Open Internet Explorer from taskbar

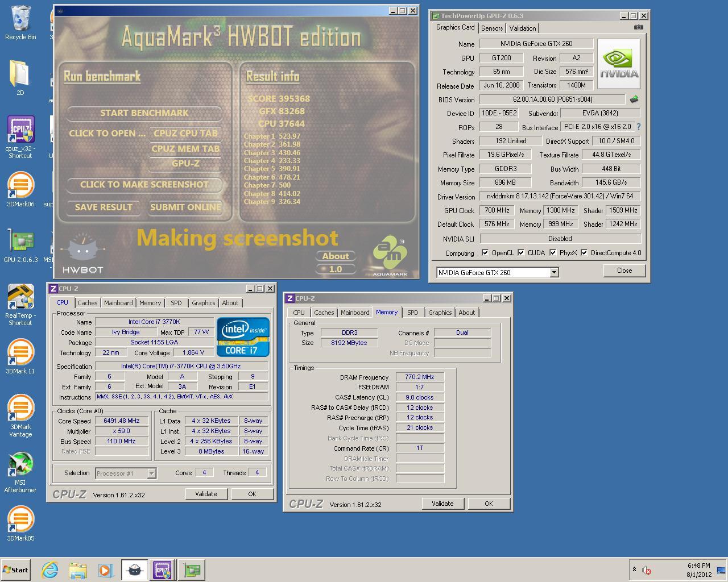point(50,569)
